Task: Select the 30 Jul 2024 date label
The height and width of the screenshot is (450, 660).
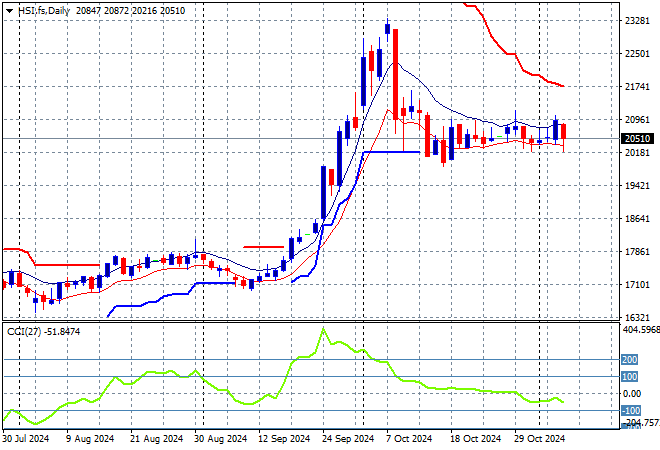Action: pyautogui.click(x=27, y=438)
